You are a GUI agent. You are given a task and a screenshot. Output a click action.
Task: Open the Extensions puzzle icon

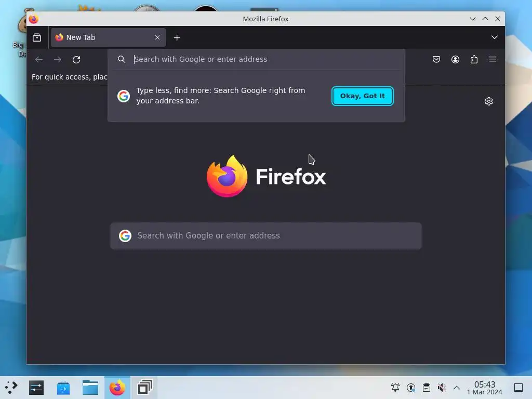pos(474,59)
